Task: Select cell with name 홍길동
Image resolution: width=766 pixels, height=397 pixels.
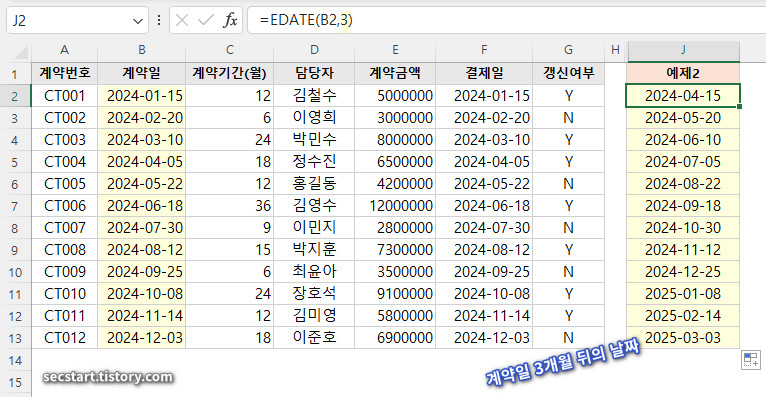Action: click(x=314, y=183)
